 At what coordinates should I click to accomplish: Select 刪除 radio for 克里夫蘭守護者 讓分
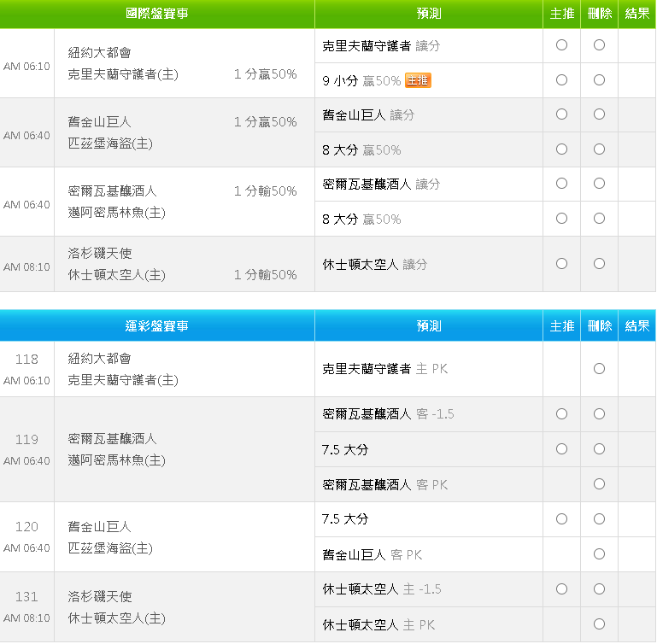pyautogui.click(x=599, y=44)
